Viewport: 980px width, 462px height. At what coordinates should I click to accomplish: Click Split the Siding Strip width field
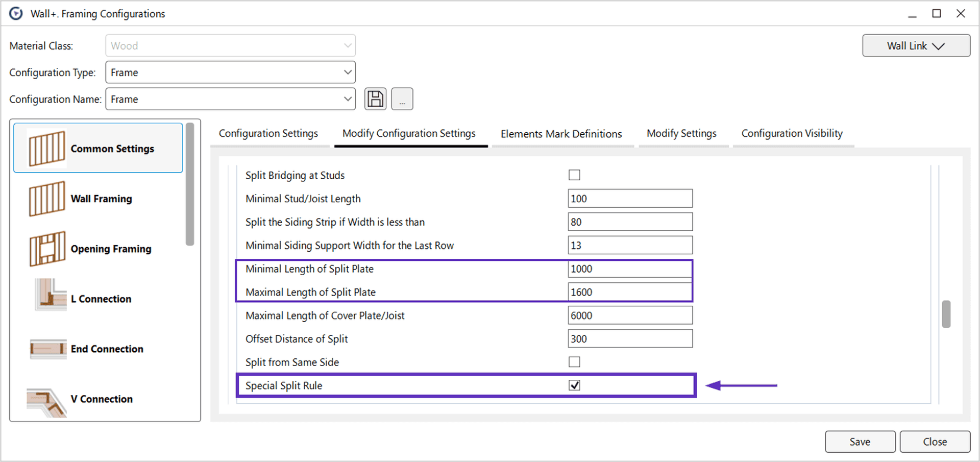tap(630, 222)
